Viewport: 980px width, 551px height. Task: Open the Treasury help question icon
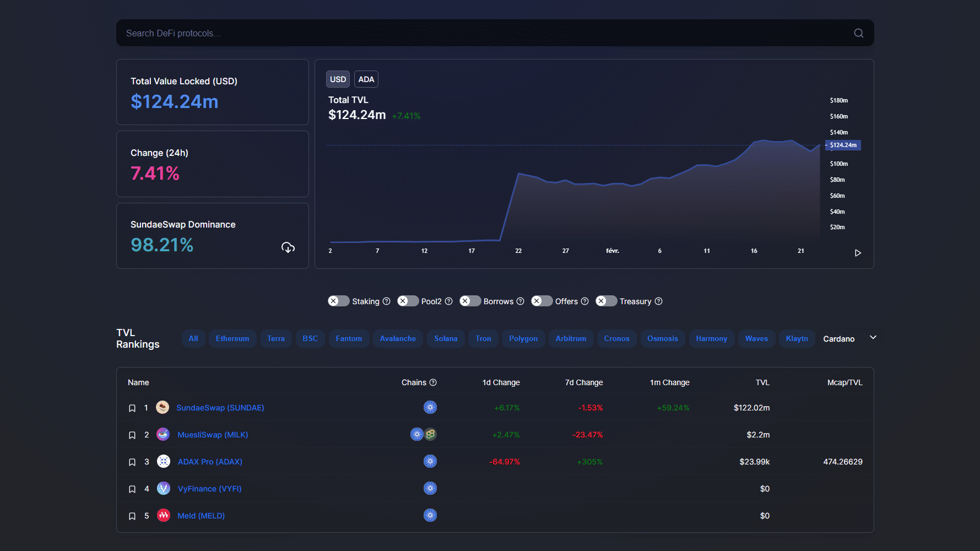658,301
